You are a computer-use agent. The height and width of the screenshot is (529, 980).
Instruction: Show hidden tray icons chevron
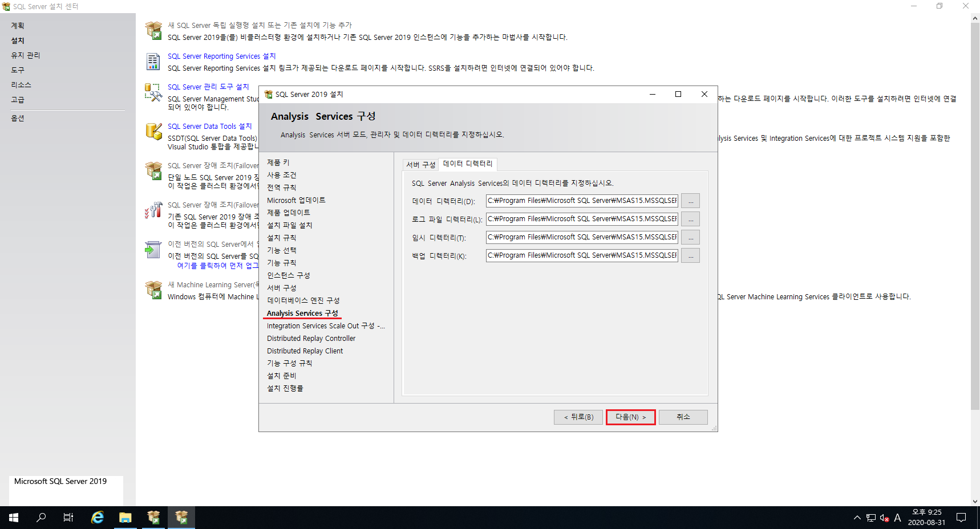tap(857, 518)
